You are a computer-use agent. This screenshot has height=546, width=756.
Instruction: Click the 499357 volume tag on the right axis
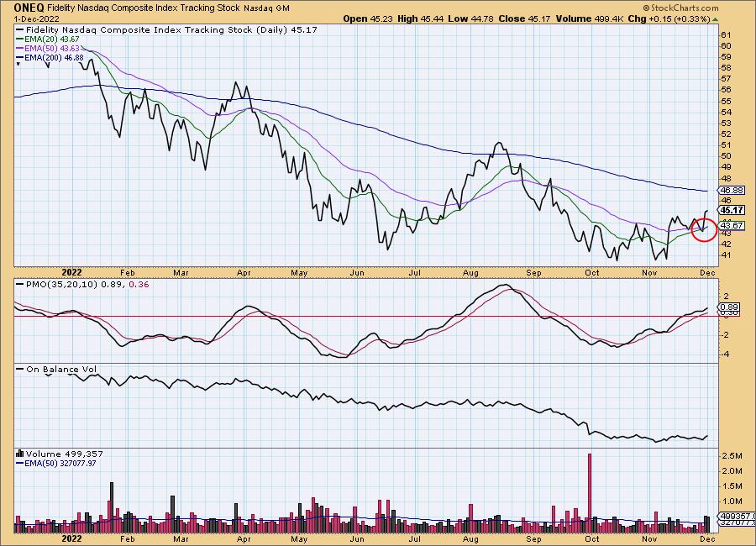tap(738, 516)
